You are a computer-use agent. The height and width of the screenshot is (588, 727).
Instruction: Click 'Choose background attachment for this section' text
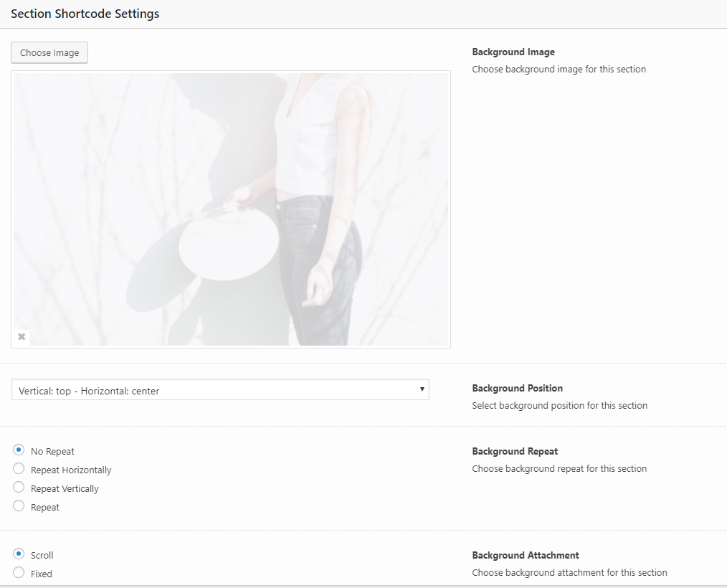569,572
